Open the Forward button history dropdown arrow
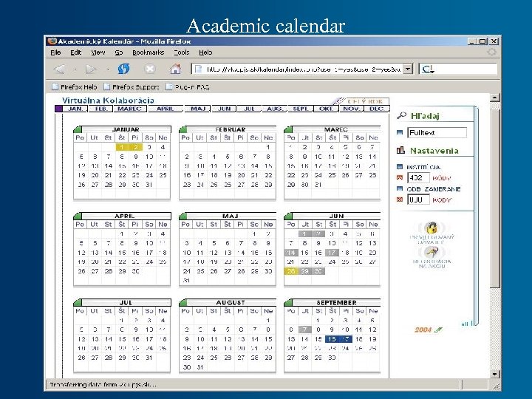Screen dimensions: 532x399 108,69
